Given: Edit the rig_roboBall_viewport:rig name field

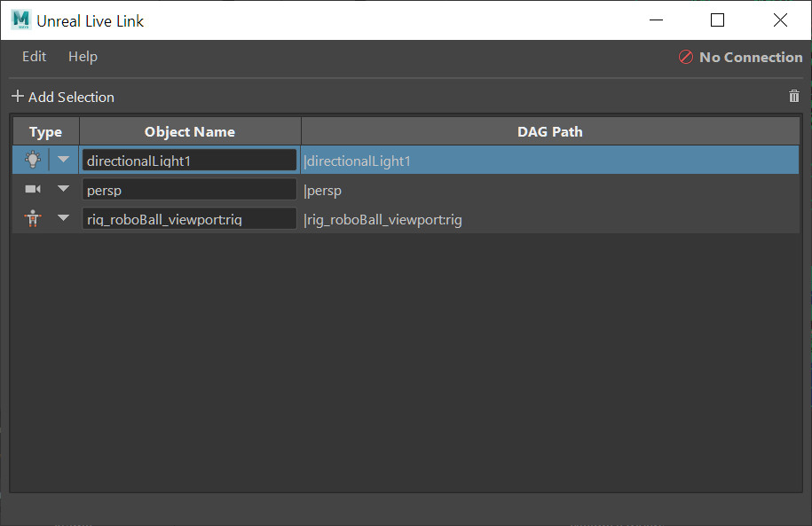Looking at the screenshot, I should click(x=189, y=219).
